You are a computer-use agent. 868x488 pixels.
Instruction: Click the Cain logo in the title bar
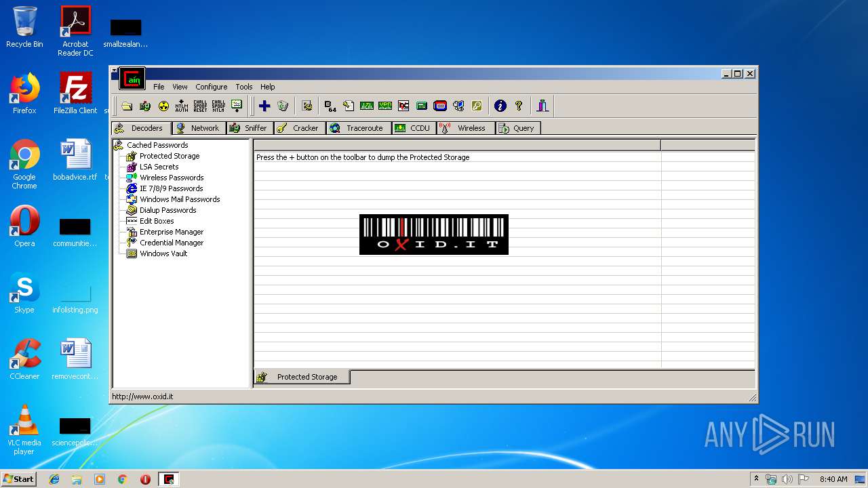click(132, 79)
